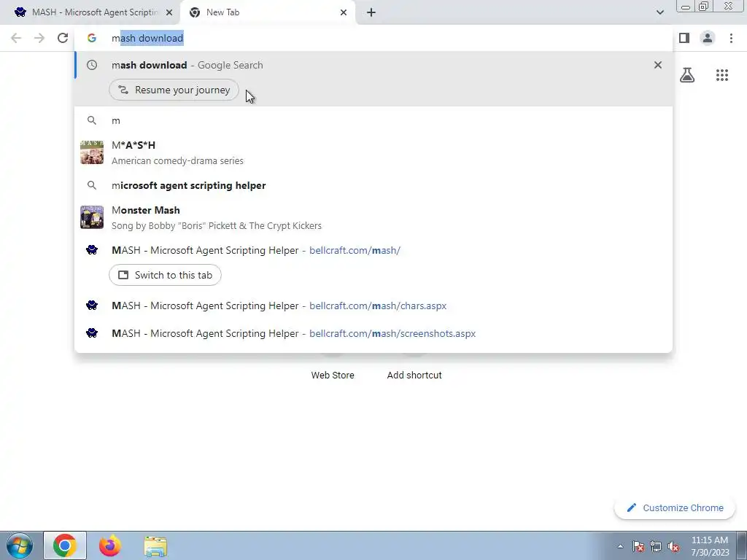
Task: Open bellcraft.com/mash/screenshots.aspx suggestion
Action: [373, 333]
